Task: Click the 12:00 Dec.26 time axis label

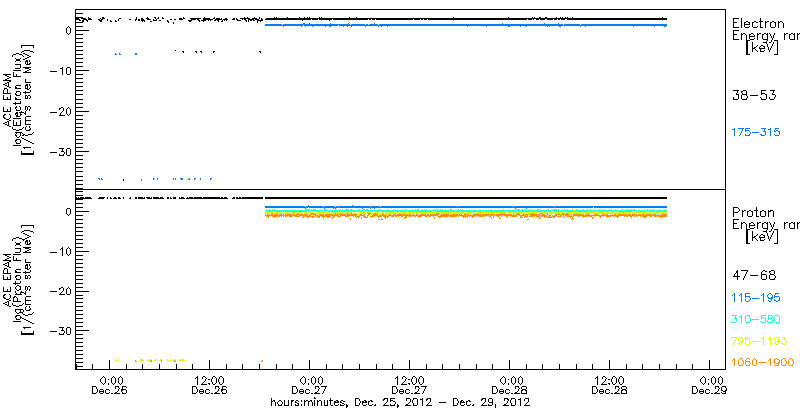Action: click(x=209, y=386)
